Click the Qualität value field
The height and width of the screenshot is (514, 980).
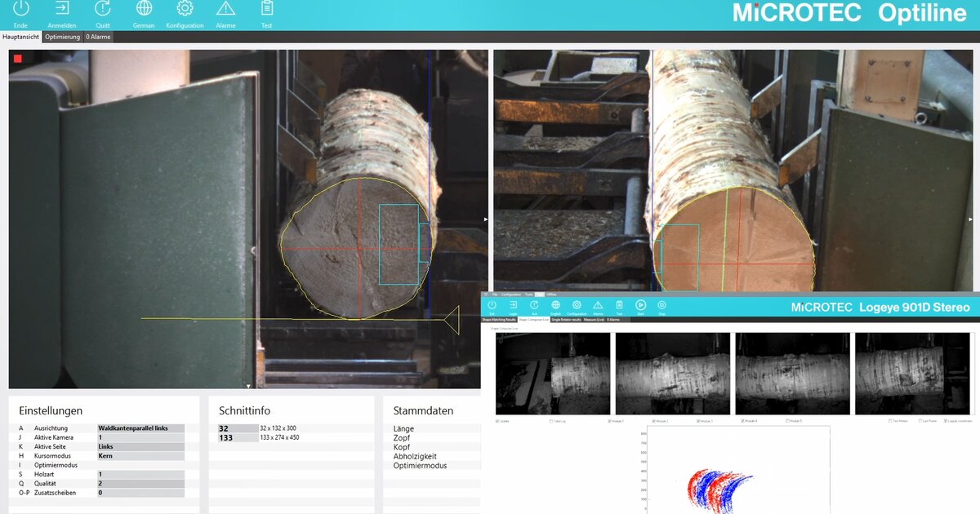(140, 483)
